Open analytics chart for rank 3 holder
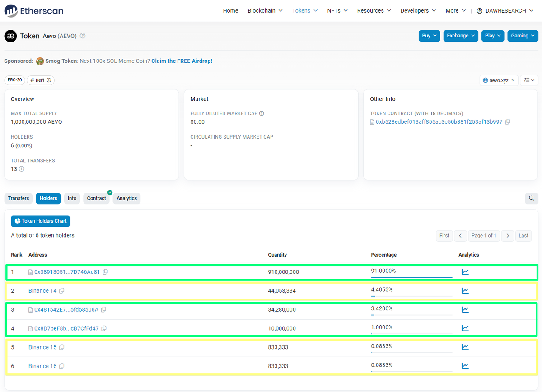The height and width of the screenshot is (392, 542). pos(465,310)
